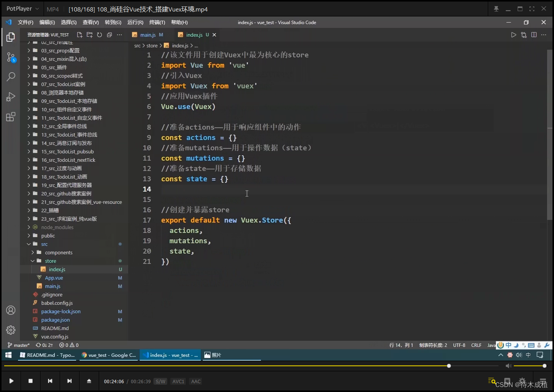This screenshot has height=392, width=554.
Task: Run the current file with play icon
Action: point(514,35)
